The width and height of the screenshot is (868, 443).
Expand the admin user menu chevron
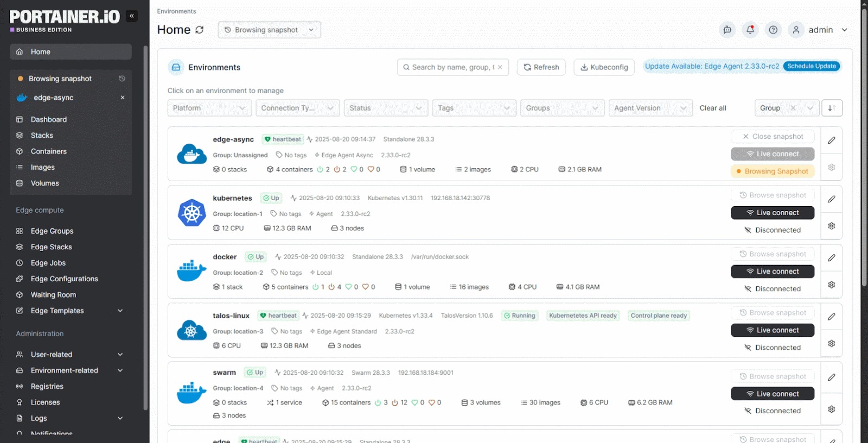pyautogui.click(x=845, y=30)
